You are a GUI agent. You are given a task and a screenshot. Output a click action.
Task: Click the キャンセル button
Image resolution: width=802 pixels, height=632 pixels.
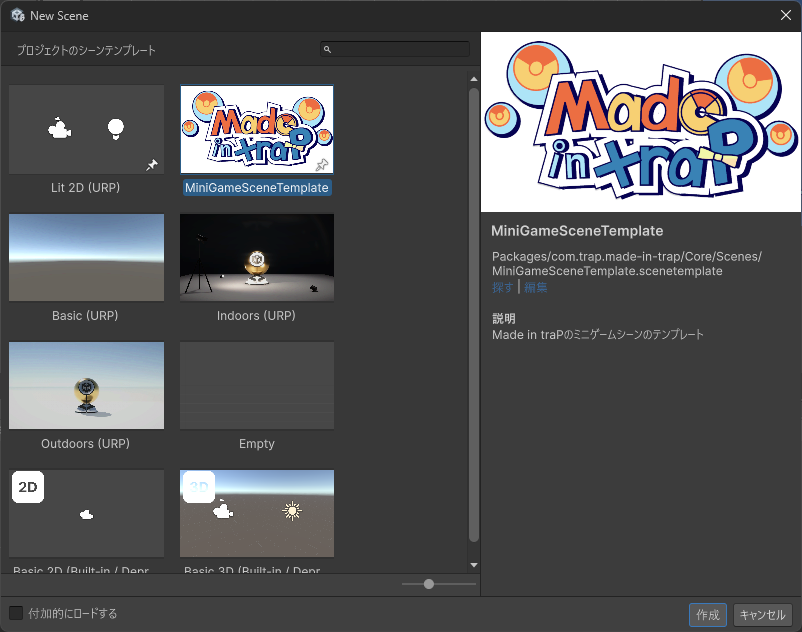click(763, 615)
